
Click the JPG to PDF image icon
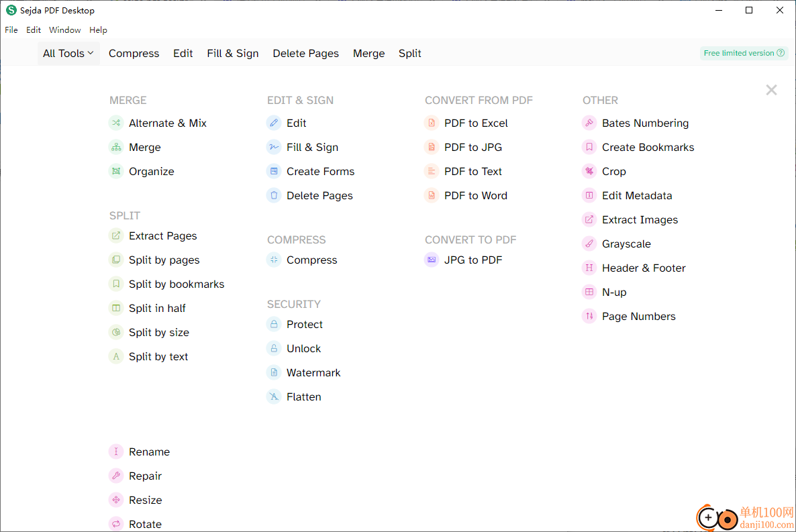coord(432,260)
